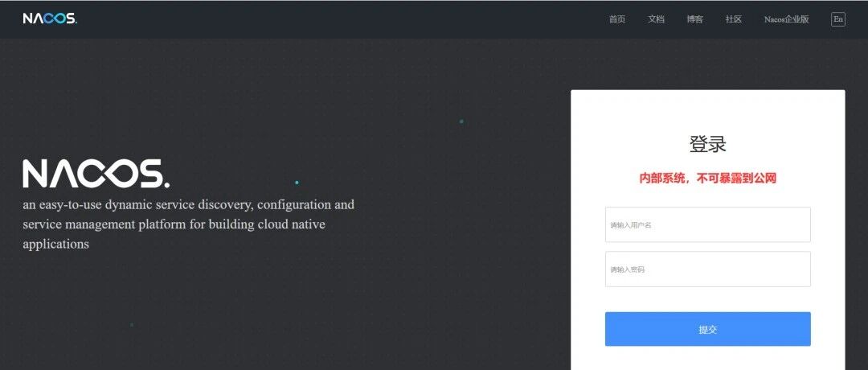
Task: Click the red 内部系统，不可暴露到公网 warning
Action: tap(707, 179)
